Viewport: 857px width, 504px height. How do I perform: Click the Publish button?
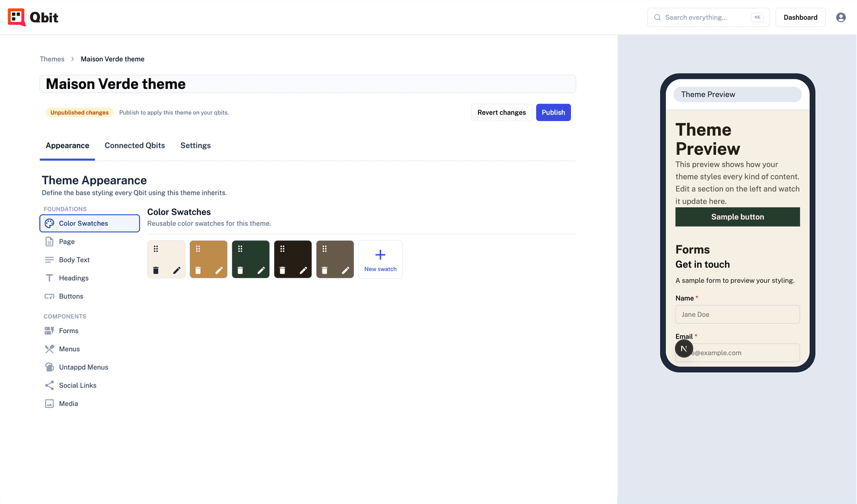(x=553, y=112)
